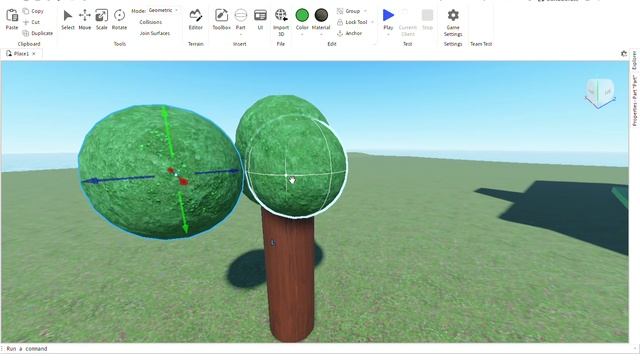Click the red move handle on sphere
Screen dimensions: 640x360
click(x=183, y=181)
